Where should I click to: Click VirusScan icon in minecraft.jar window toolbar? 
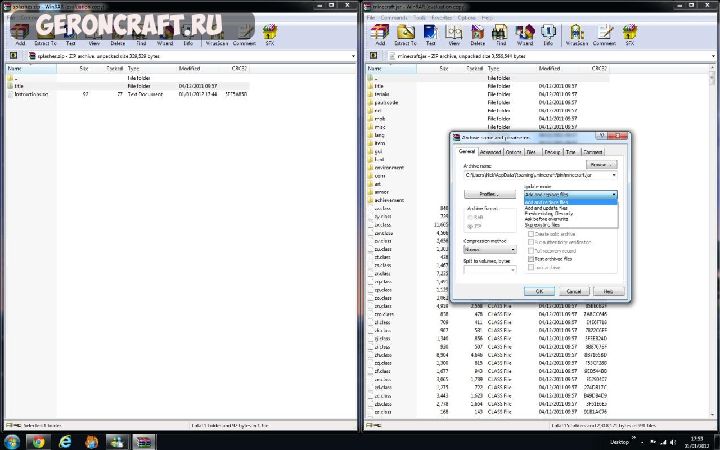(x=577, y=35)
